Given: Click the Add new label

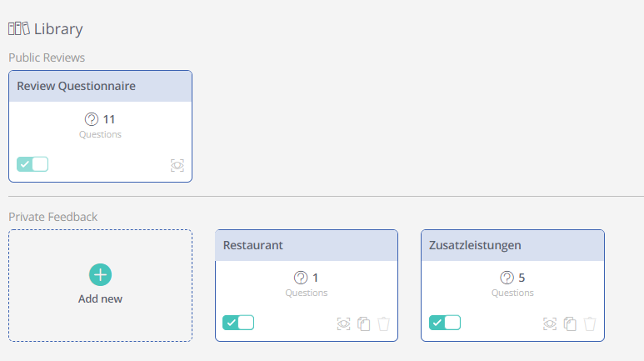Looking at the screenshot, I should coord(100,299).
